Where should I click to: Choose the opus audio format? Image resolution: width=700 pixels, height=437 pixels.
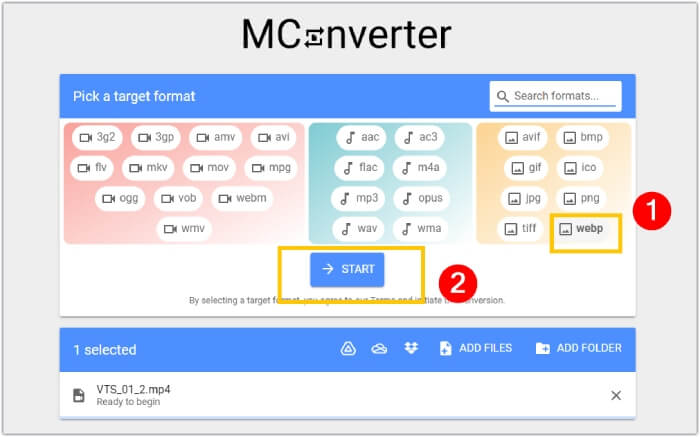pyautogui.click(x=422, y=198)
